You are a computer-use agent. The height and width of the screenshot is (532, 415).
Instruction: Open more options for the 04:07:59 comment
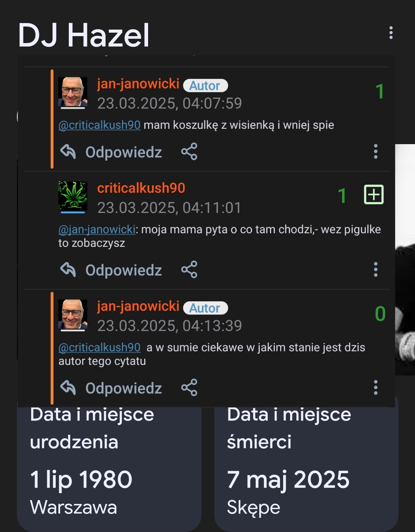pyautogui.click(x=376, y=151)
